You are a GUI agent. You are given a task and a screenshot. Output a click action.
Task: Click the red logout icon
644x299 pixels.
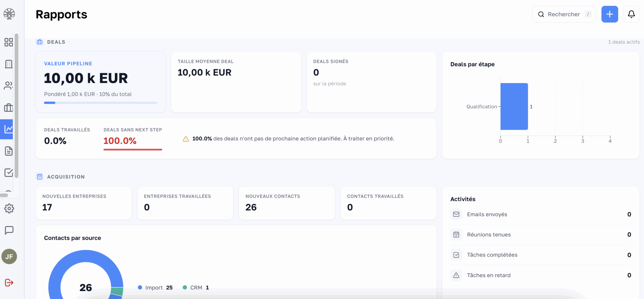(x=9, y=283)
